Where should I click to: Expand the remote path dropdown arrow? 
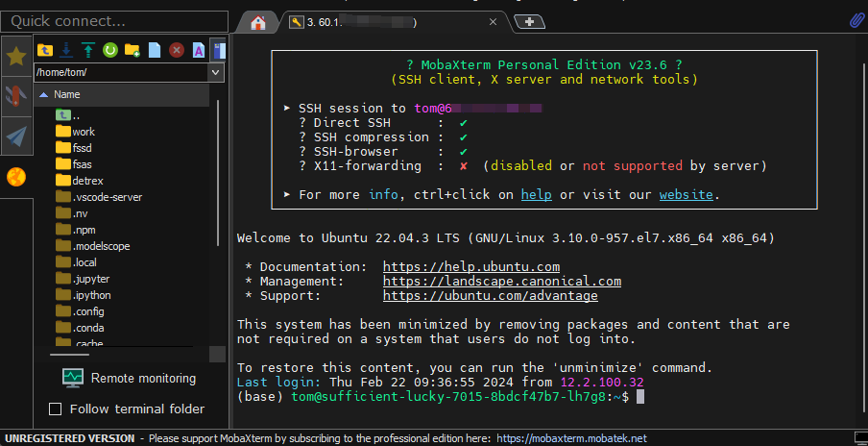coord(216,73)
